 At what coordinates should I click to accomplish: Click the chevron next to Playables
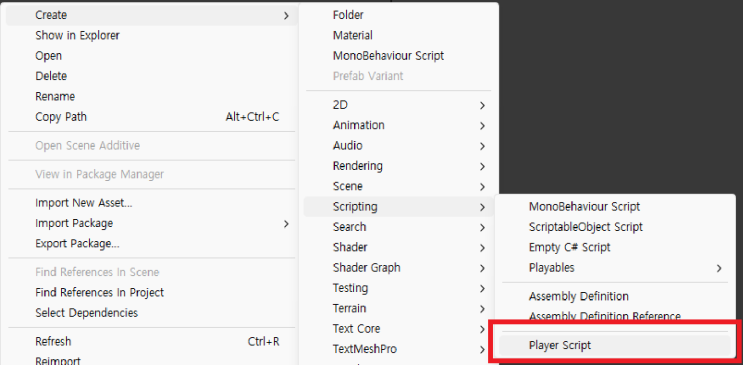point(719,269)
